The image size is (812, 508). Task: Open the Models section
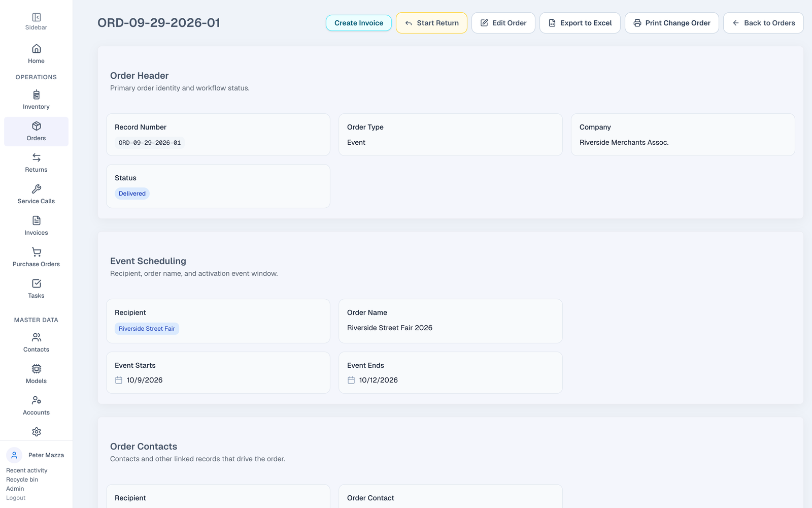click(x=36, y=374)
